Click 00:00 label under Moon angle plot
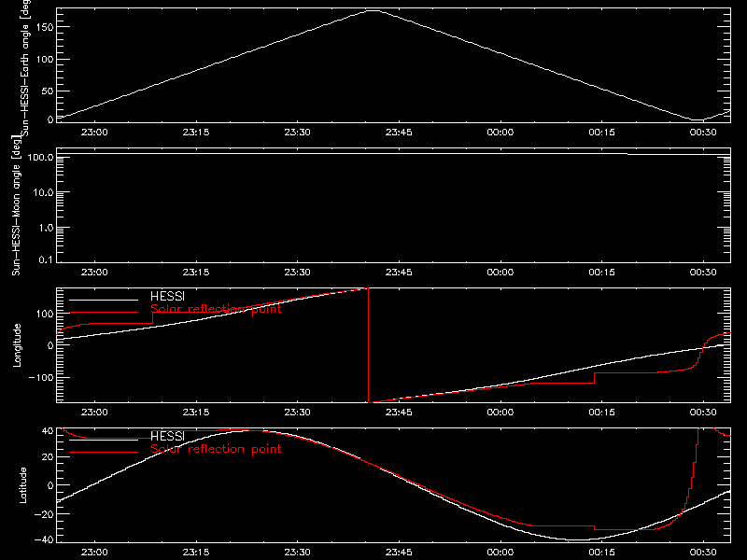Image resolution: width=747 pixels, height=560 pixels. [500, 273]
